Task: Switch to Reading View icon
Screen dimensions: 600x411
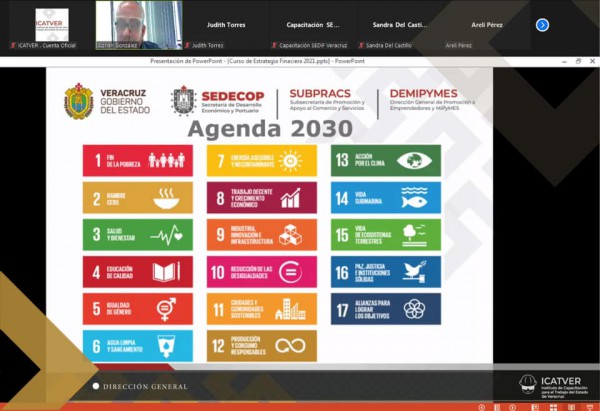Action: coord(571,407)
